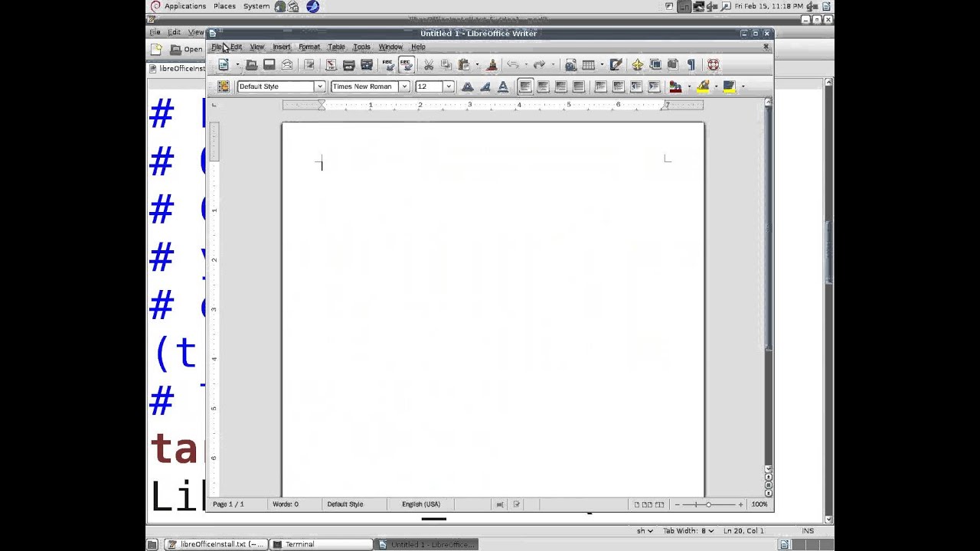
Task: Select Align Left paragraph alignment
Action: 525,86
